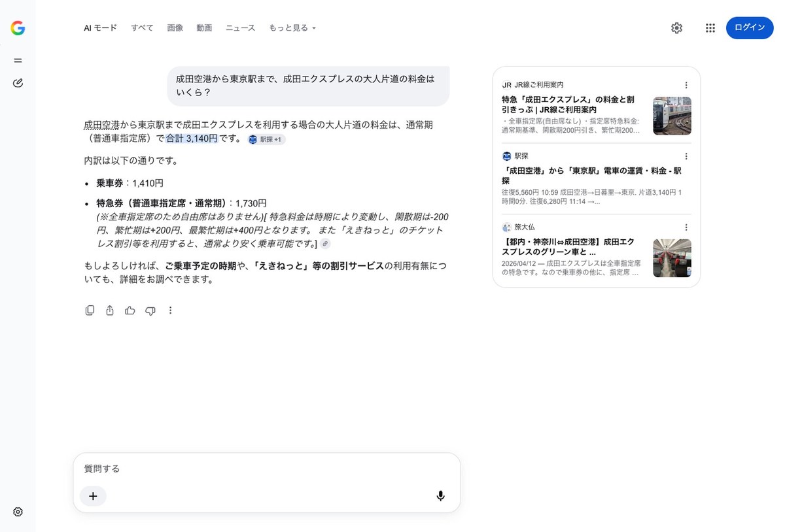Open the Google apps grid
The height and width of the screenshot is (532, 785).
[710, 28]
